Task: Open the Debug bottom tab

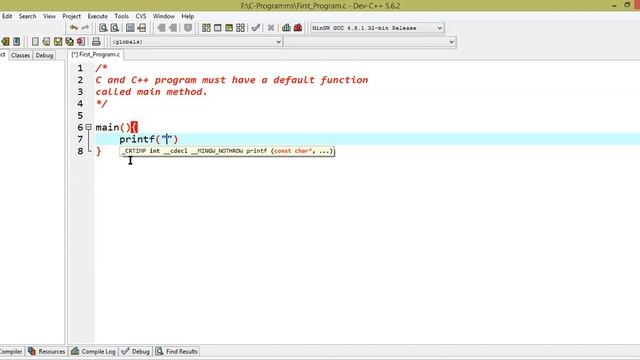Action: (136, 351)
